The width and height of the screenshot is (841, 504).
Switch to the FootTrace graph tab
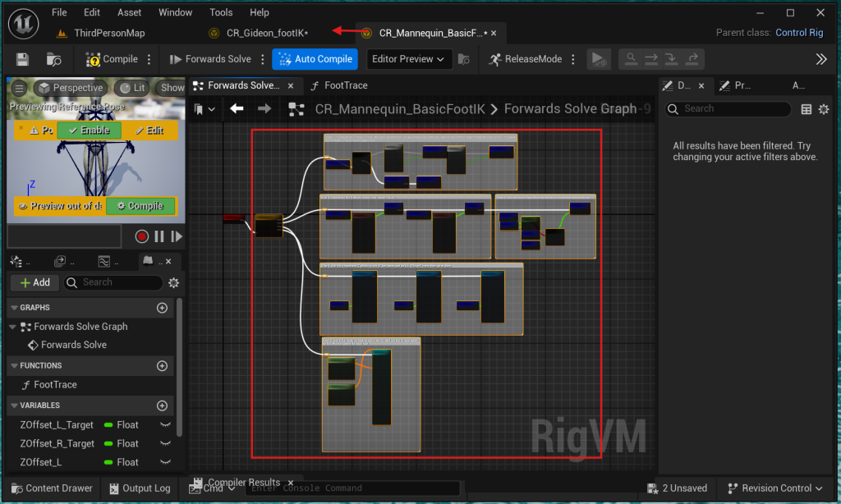339,86
